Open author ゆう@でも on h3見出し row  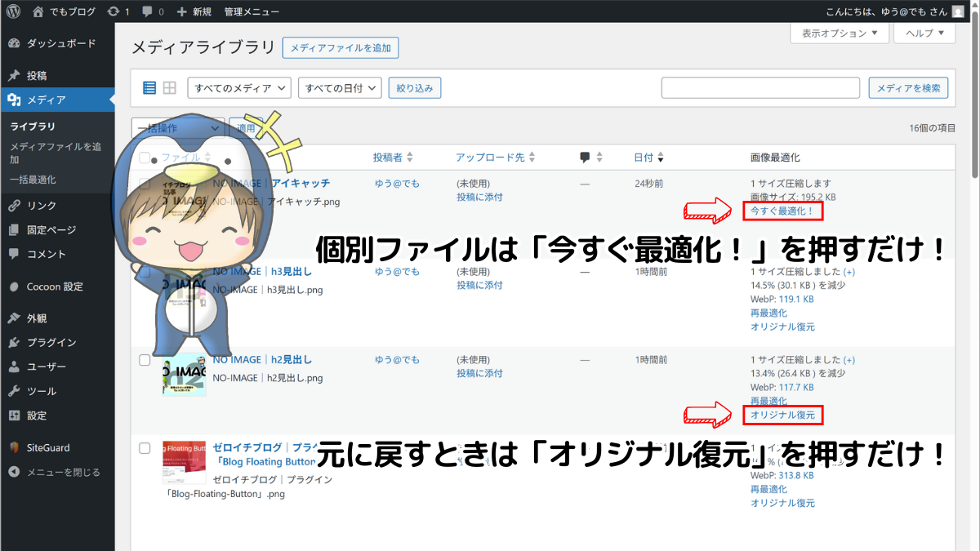397,271
